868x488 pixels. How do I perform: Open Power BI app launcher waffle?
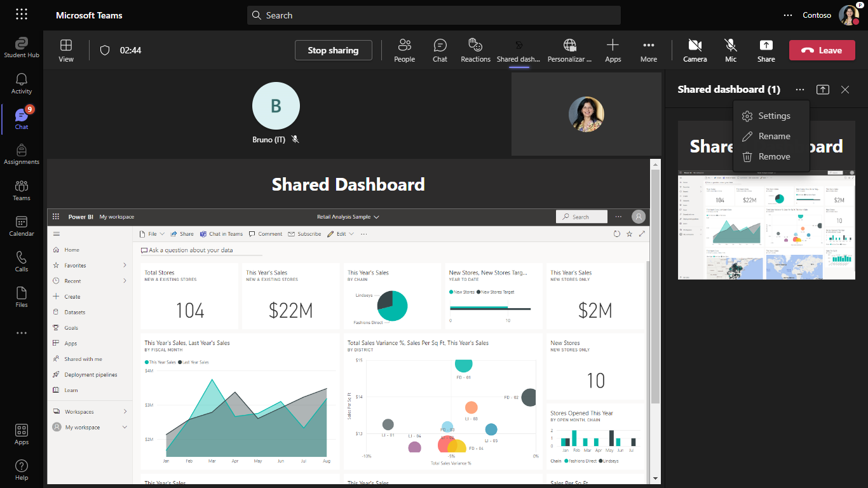56,217
